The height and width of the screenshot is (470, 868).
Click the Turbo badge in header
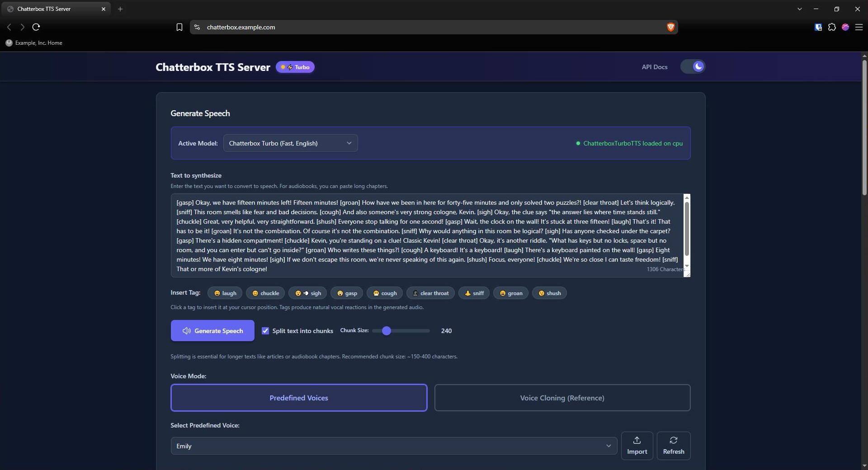295,67
